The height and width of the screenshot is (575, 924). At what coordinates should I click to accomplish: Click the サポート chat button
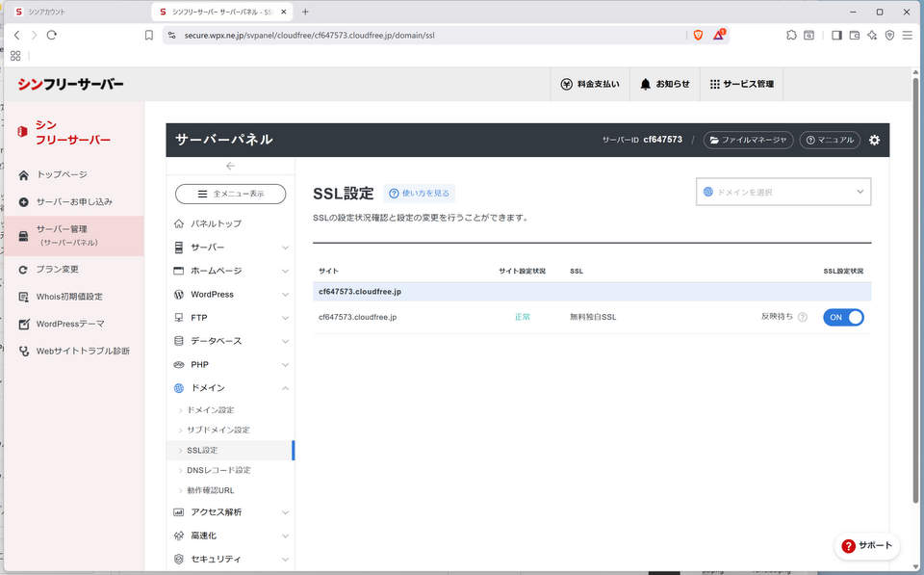[866, 545]
